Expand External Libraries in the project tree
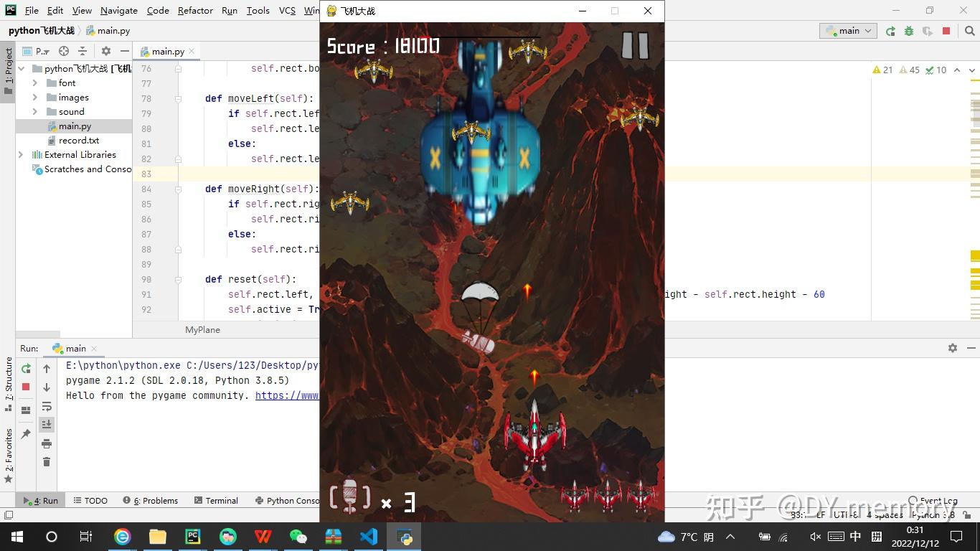 [19, 154]
